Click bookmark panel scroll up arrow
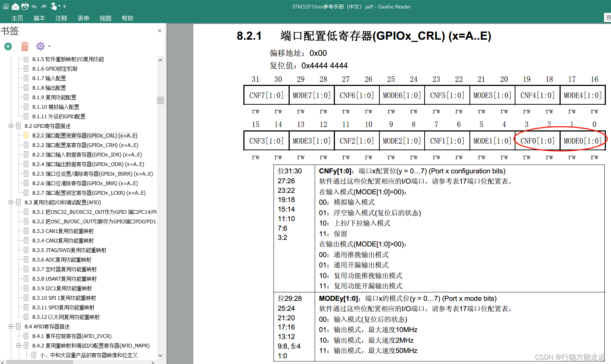Image resolution: width=611 pixels, height=364 pixels. (x=160, y=60)
